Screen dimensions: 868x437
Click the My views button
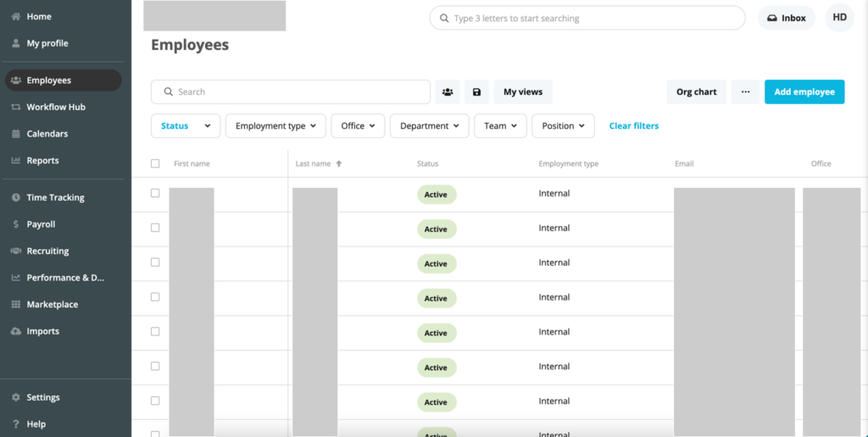523,91
